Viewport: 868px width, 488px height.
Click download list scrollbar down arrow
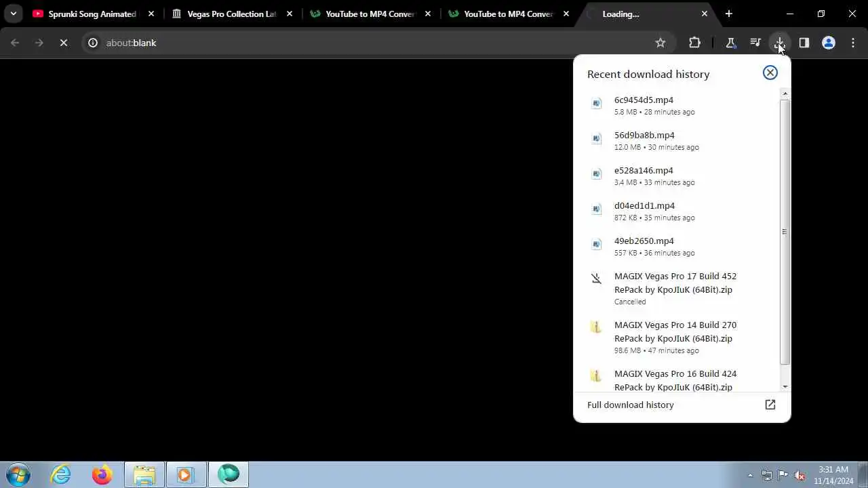point(785,387)
